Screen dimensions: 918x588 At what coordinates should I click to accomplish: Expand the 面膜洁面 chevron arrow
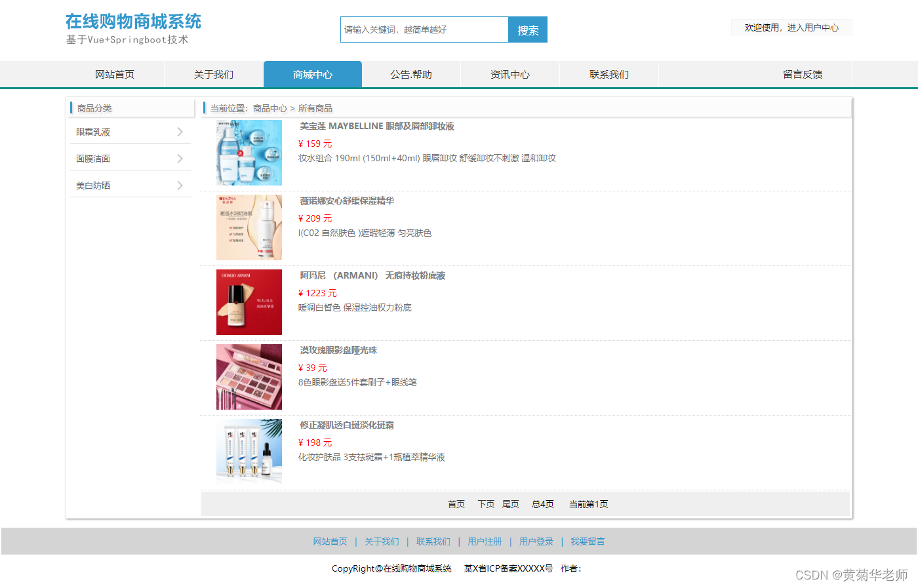[180, 159]
